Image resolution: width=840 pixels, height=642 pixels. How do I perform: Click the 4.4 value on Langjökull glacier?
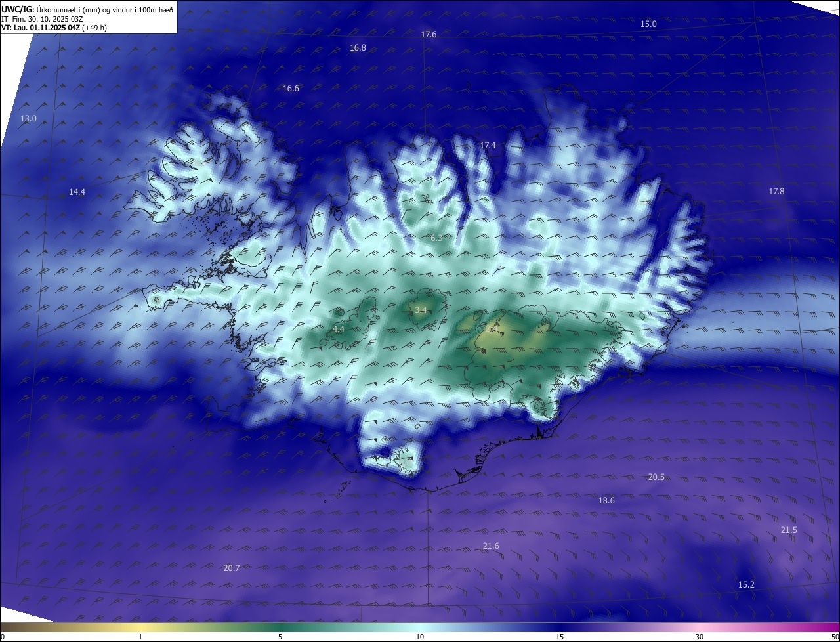click(x=338, y=329)
